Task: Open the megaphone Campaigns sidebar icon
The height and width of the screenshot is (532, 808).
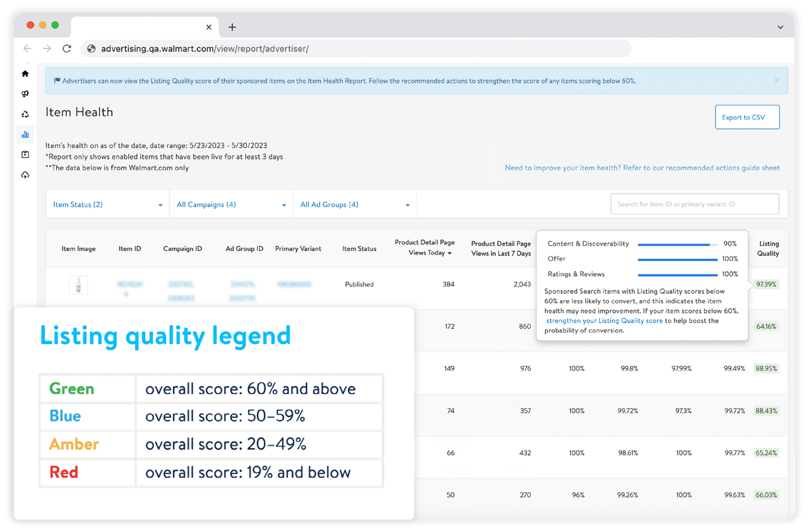Action: pyautogui.click(x=25, y=94)
